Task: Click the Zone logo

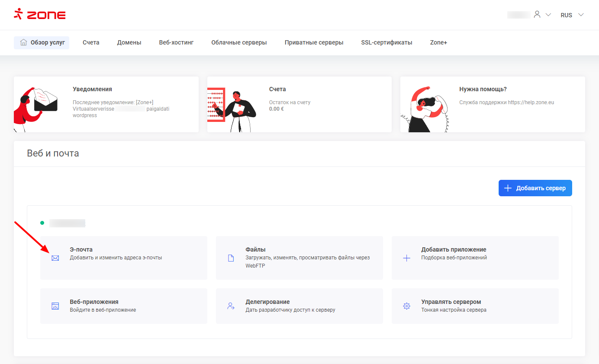Action: point(40,15)
